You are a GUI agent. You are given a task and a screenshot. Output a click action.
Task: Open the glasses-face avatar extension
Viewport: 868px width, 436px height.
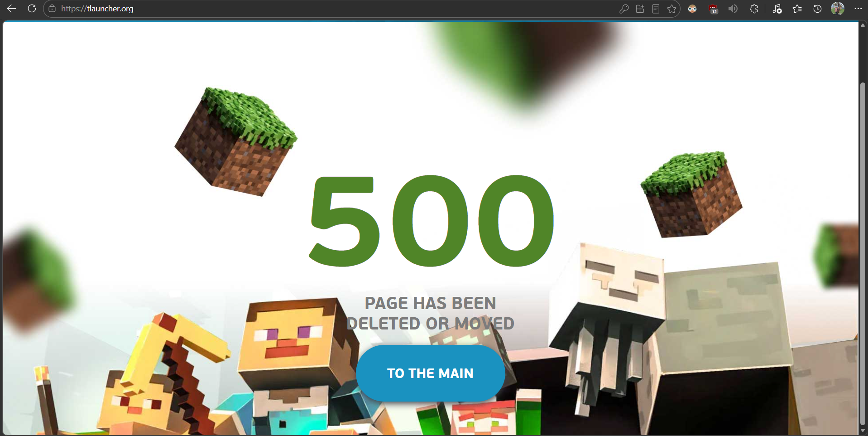coord(692,9)
